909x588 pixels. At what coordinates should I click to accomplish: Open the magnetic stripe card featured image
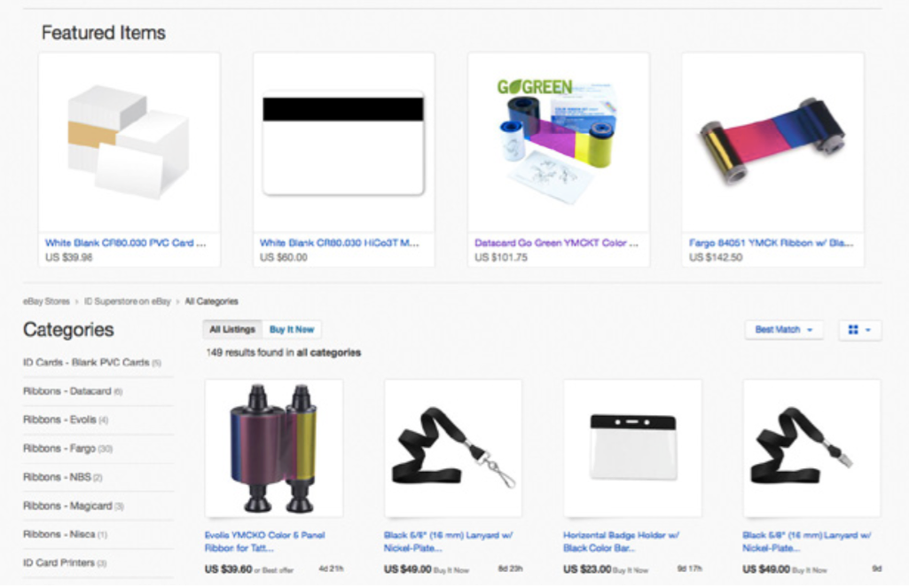[344, 142]
